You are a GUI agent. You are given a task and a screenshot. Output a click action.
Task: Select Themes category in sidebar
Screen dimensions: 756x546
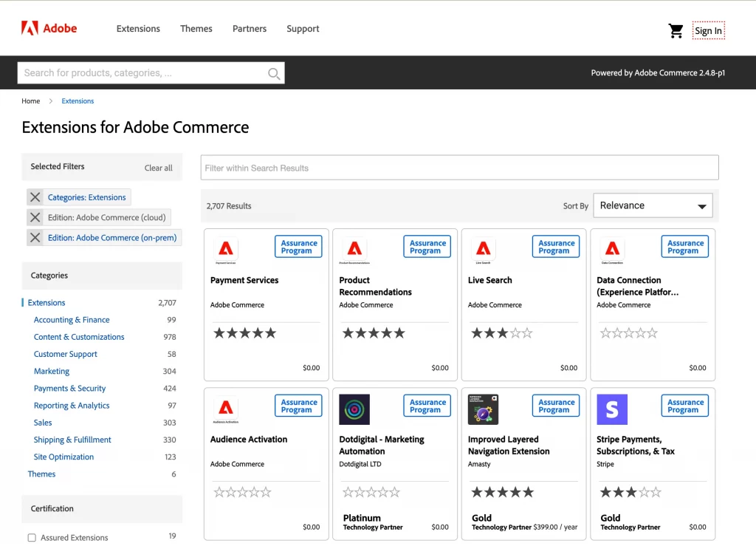41,474
